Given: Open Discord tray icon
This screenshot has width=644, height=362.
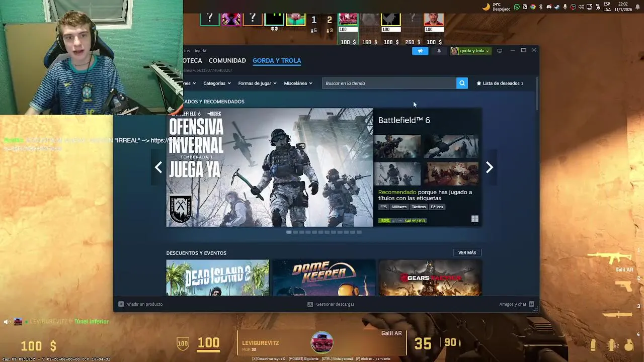Looking at the screenshot, I should coord(549,7).
